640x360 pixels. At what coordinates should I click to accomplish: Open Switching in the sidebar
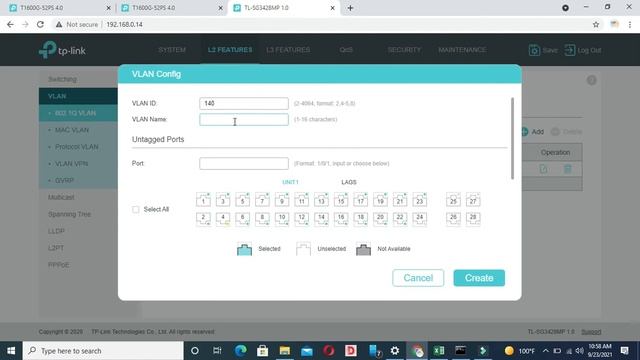point(62,79)
